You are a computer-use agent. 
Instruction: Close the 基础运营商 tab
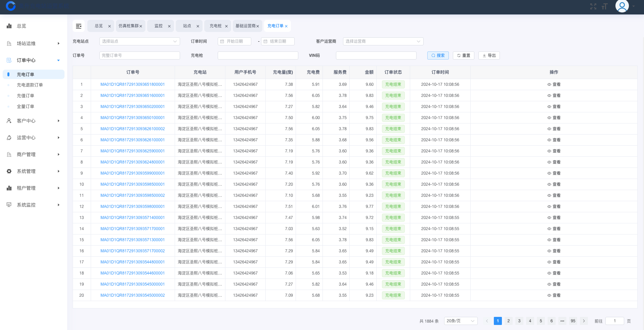[258, 26]
